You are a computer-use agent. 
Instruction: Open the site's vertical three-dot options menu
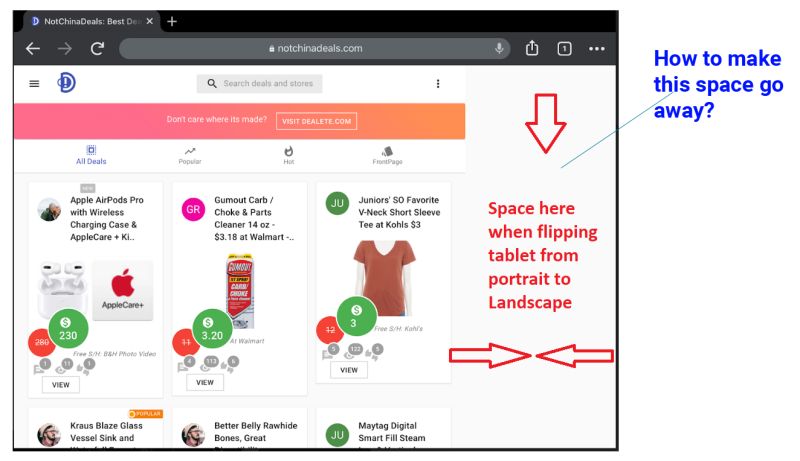pos(438,84)
